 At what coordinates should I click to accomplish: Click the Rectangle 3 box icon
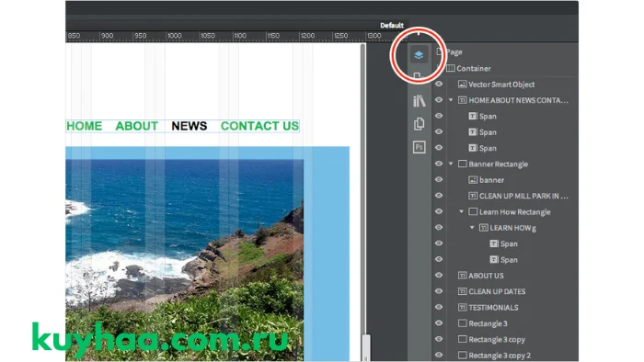pyautogui.click(x=462, y=323)
